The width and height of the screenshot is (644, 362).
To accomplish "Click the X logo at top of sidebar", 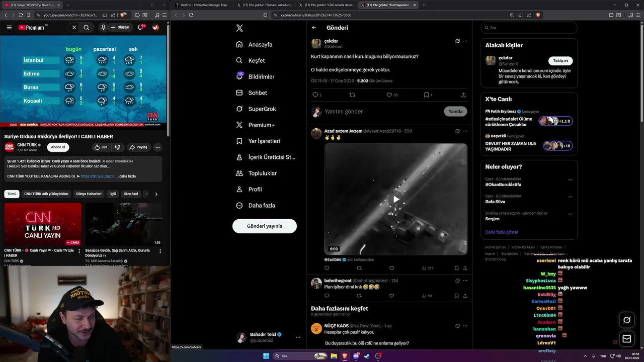I will (x=239, y=28).
